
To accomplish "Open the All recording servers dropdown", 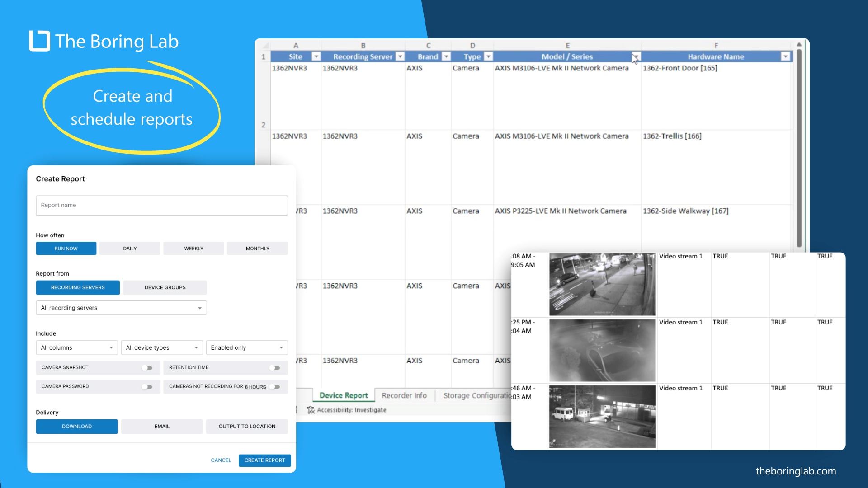I will 121,308.
